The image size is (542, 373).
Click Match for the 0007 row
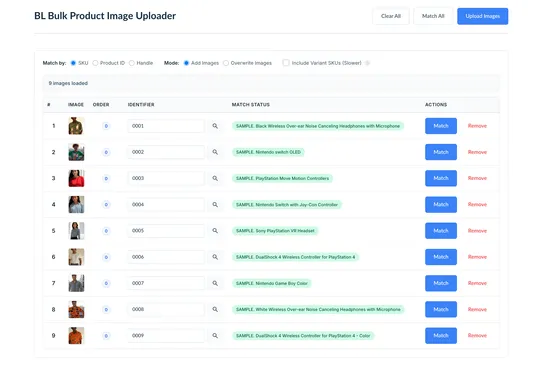(441, 283)
